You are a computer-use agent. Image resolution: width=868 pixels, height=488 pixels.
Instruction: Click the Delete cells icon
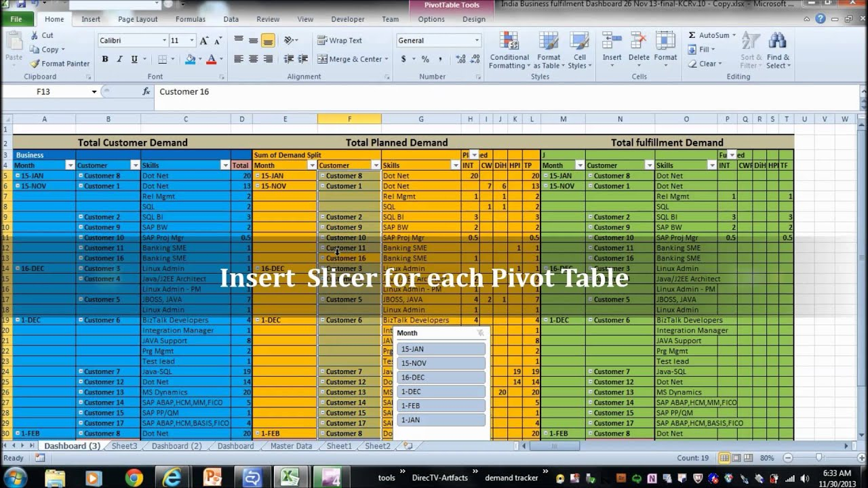(x=638, y=41)
